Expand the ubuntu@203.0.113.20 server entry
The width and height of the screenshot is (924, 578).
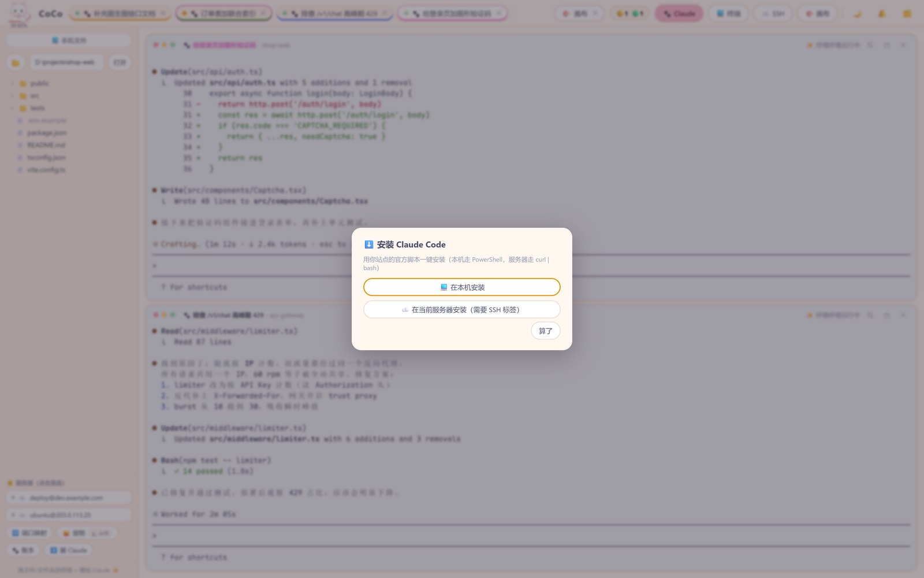click(69, 515)
